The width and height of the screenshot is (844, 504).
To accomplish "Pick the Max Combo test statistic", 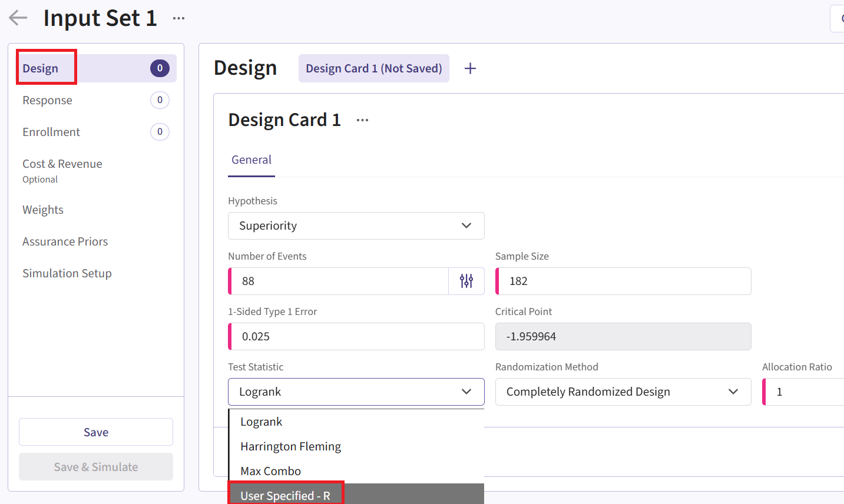I will [270, 471].
